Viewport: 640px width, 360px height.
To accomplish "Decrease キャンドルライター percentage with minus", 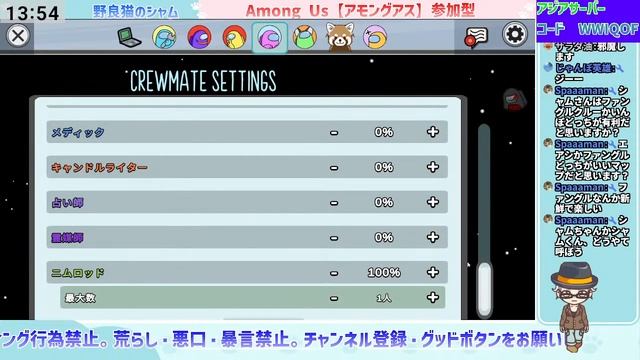I will click(334, 168).
